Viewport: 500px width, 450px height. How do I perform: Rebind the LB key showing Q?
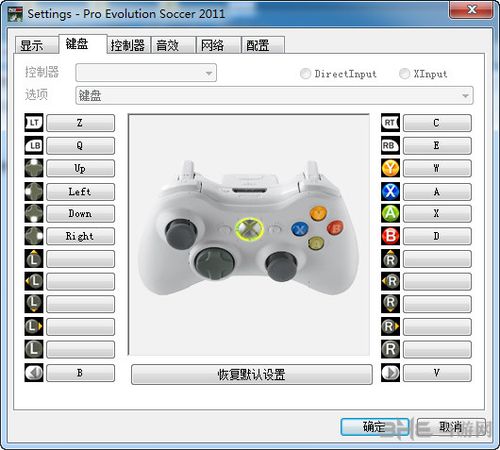[x=80, y=146]
